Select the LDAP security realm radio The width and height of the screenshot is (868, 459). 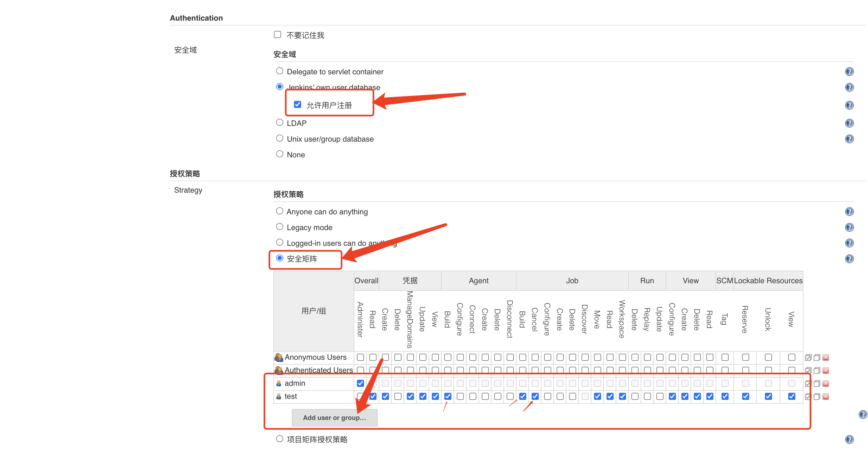[279, 123]
